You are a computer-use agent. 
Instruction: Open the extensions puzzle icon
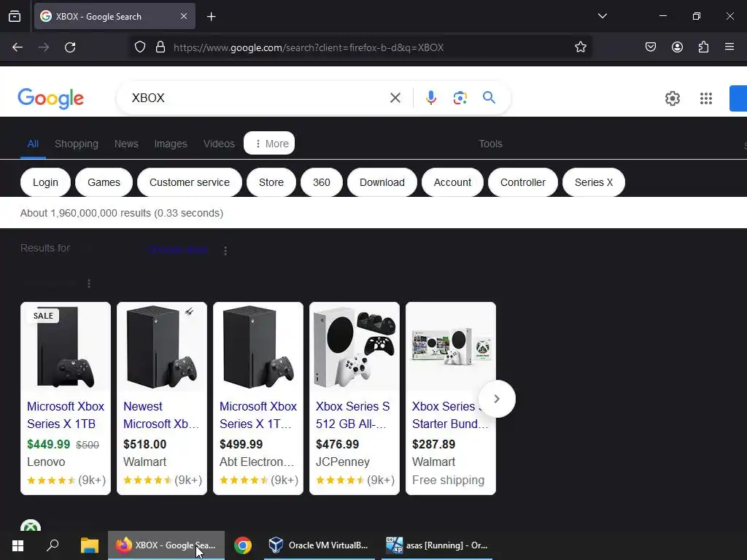click(703, 47)
